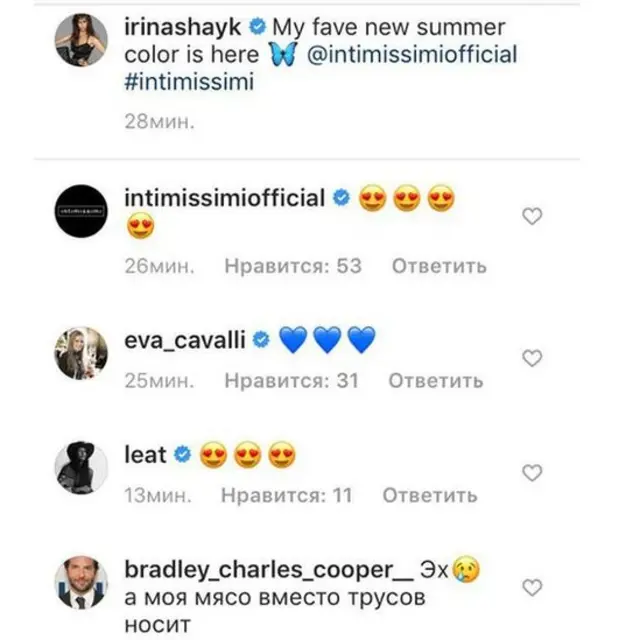Viewport: 640px width, 640px height.
Task: Open eva_cavalli profile avatar
Action: coord(81,353)
